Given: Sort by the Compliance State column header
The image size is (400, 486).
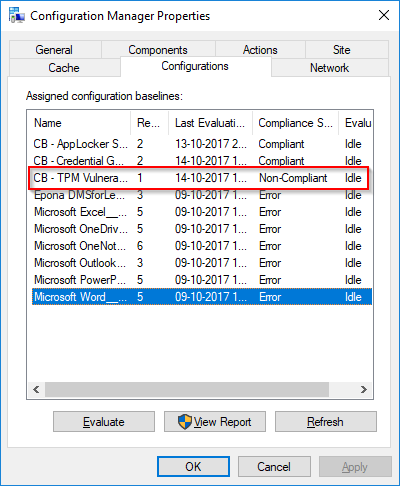Looking at the screenshot, I should (295, 123).
